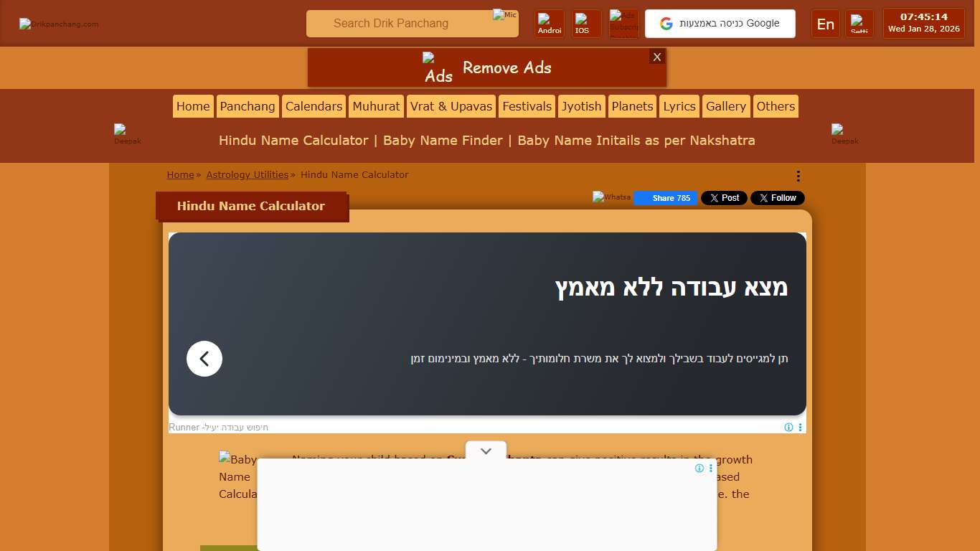
Task: Collapse the bottom ad with the chevron
Action: click(486, 451)
